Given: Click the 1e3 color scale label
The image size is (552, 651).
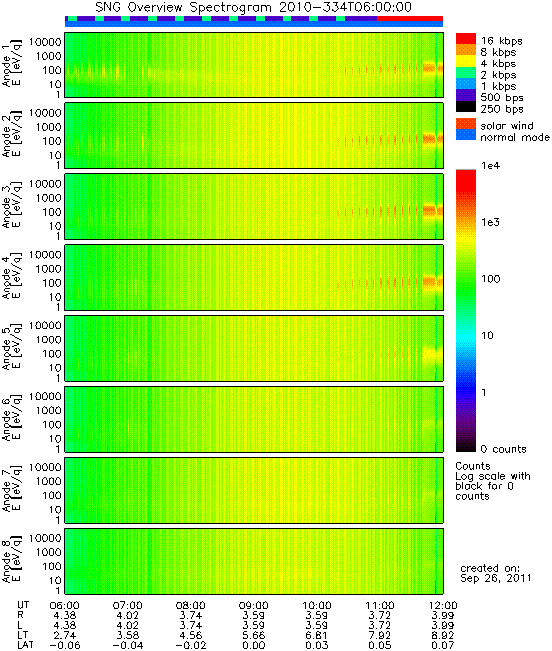Looking at the screenshot, I should coord(491,222).
